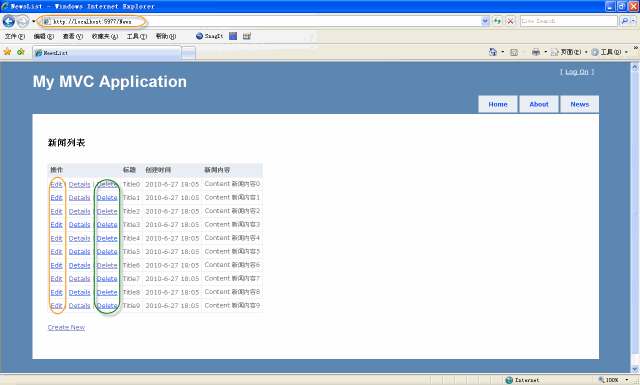The width and height of the screenshot is (640, 385).
Task: Click the Title3 cell text
Action: point(131,225)
